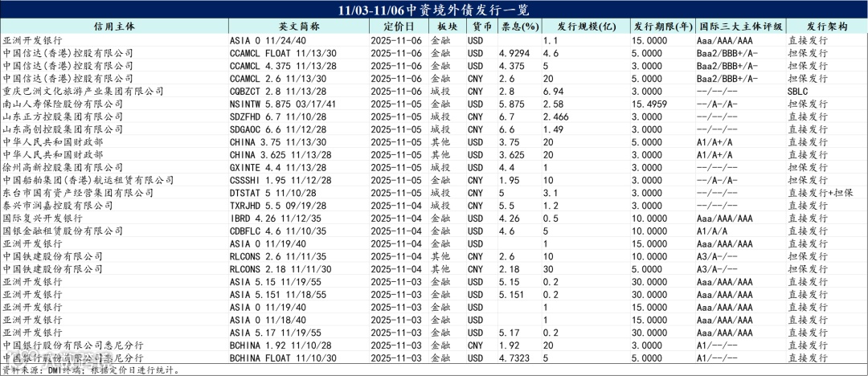Select the coupon value 4.9294
This screenshot has width=868, height=376.
(513, 53)
